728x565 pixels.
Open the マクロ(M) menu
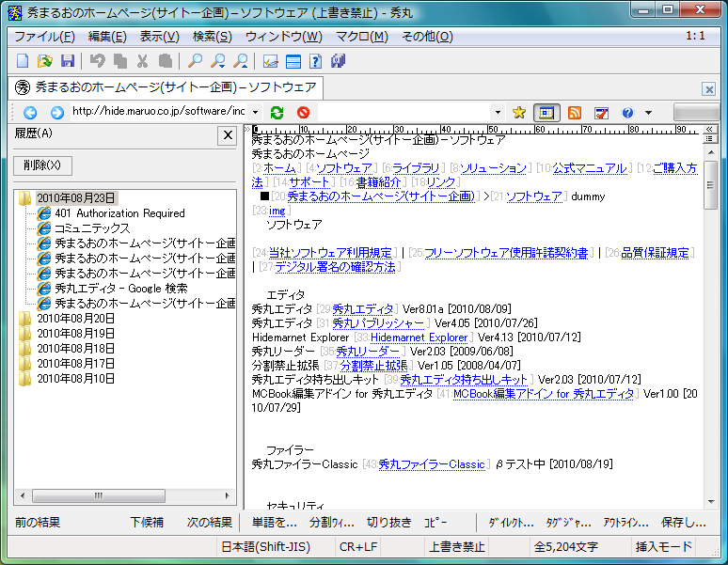point(362,36)
